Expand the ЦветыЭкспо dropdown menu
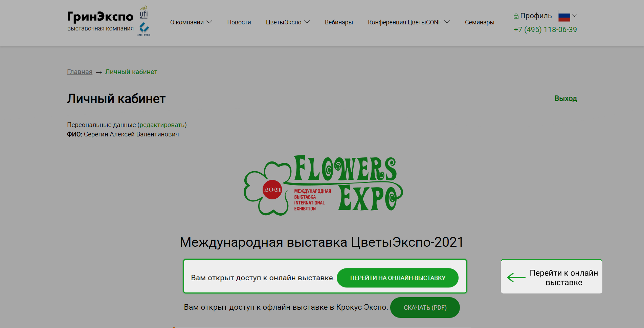The width and height of the screenshot is (644, 328). 288,22
